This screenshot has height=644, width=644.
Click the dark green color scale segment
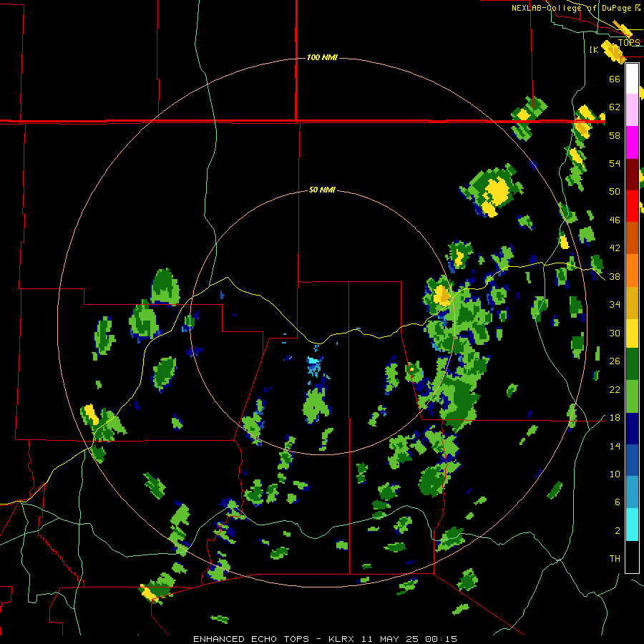(632, 364)
